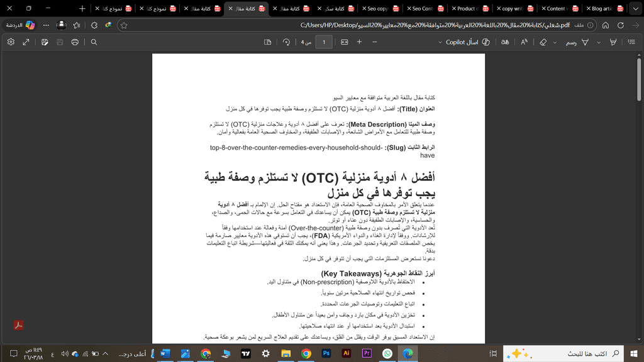The width and height of the screenshot is (644, 362).
Task: Click the page number field showing 1
Action: tap(324, 42)
